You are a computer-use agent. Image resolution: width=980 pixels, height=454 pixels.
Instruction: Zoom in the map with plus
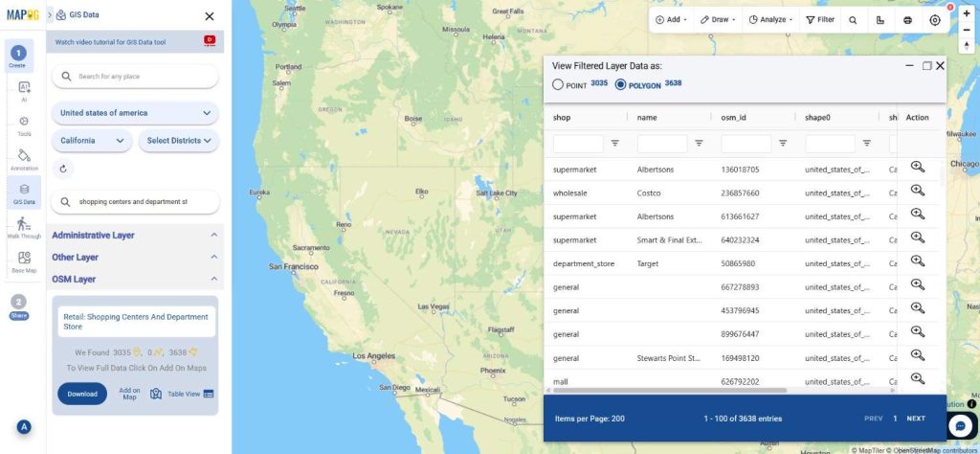point(967,13)
